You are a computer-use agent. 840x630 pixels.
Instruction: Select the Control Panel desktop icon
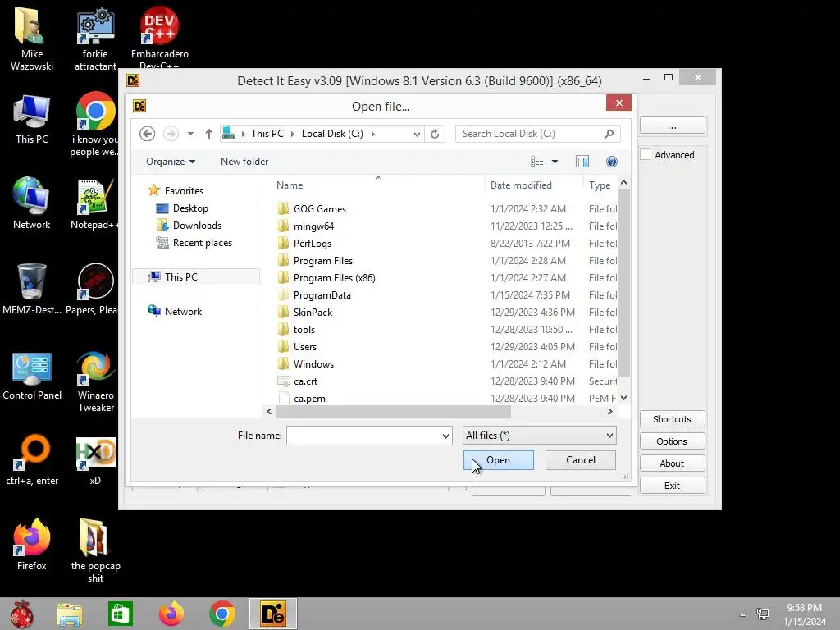pos(32,376)
